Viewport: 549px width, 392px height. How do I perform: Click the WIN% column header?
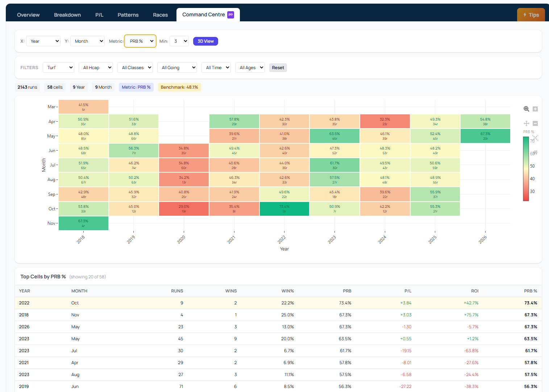tap(288, 291)
